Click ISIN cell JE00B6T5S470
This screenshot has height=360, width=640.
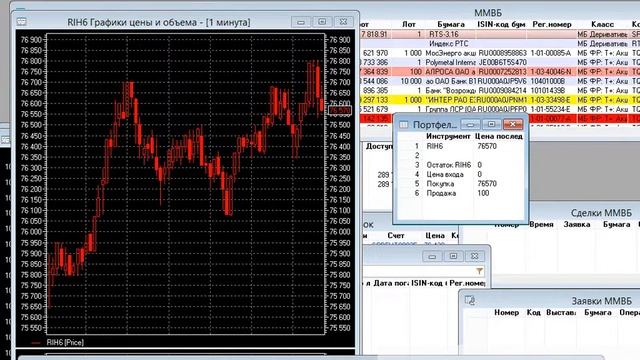coord(502,62)
